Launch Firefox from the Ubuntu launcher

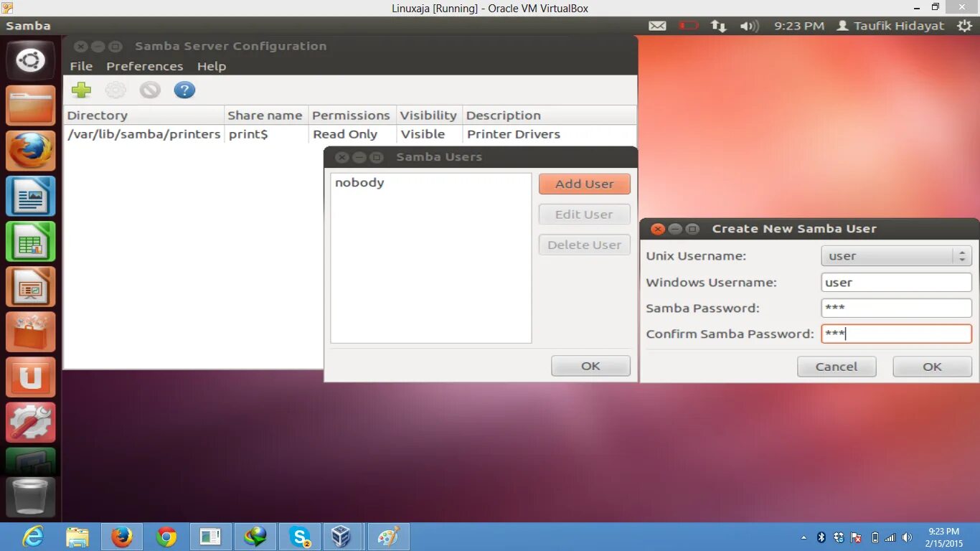click(31, 151)
